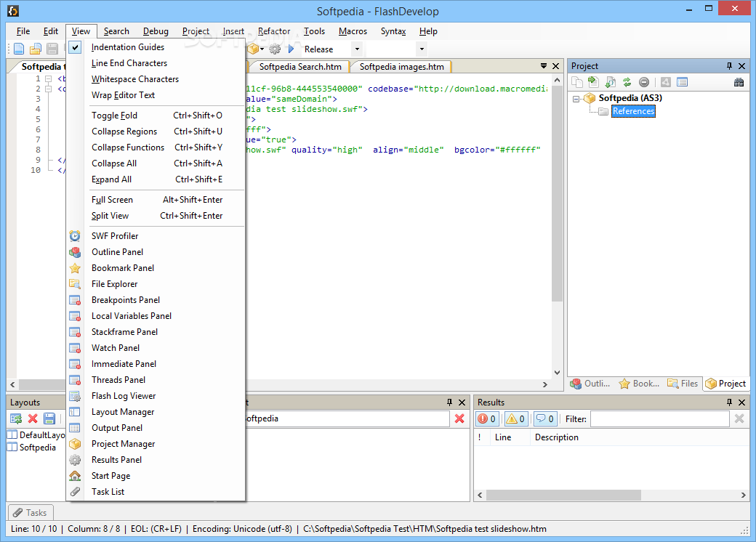This screenshot has width=756, height=542.
Task: Open the Bookmark Panel star entry
Action: tap(156, 267)
